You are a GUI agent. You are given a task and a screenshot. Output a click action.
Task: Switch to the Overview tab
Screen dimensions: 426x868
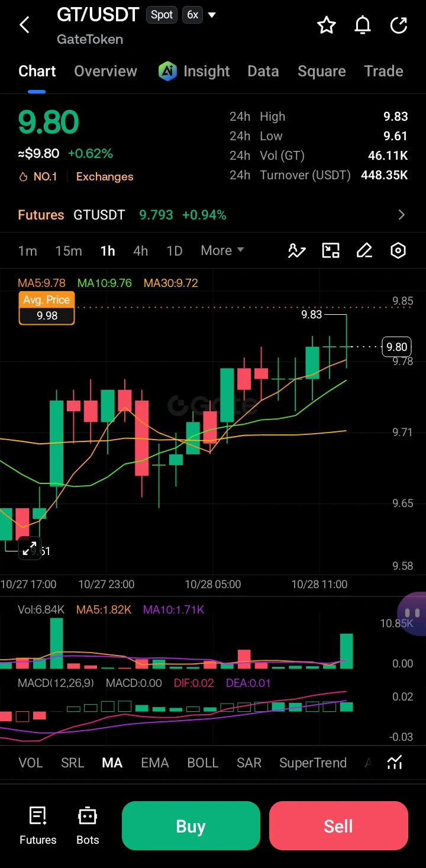tap(106, 72)
